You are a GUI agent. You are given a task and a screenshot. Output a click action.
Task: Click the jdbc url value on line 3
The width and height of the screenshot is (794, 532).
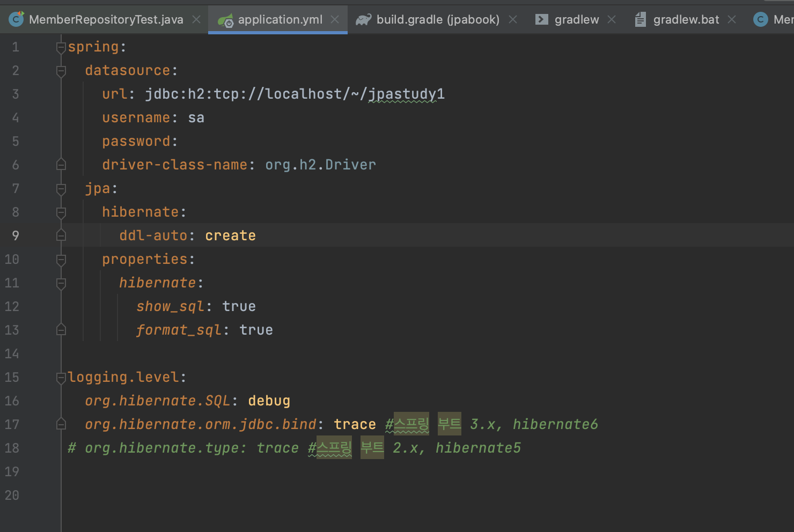[295, 94]
